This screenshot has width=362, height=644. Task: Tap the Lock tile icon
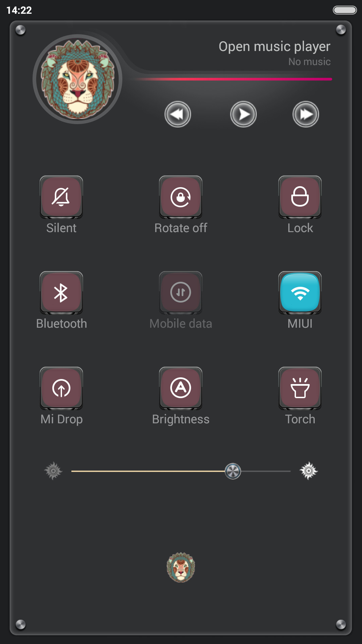300,197
